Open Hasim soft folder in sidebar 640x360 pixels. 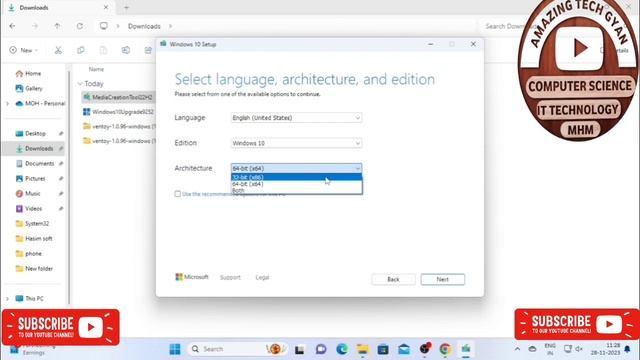[34, 238]
